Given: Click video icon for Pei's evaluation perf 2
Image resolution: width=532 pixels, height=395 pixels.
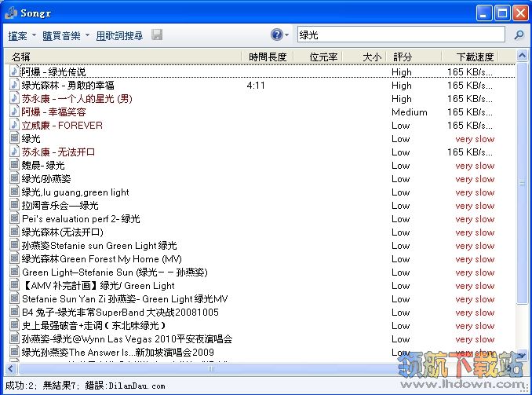Looking at the screenshot, I should point(14,218).
